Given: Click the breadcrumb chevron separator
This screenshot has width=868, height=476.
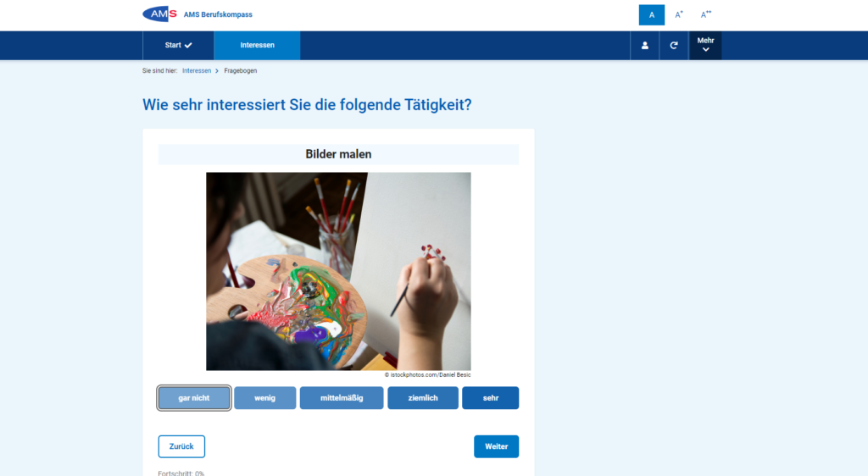Looking at the screenshot, I should point(217,71).
